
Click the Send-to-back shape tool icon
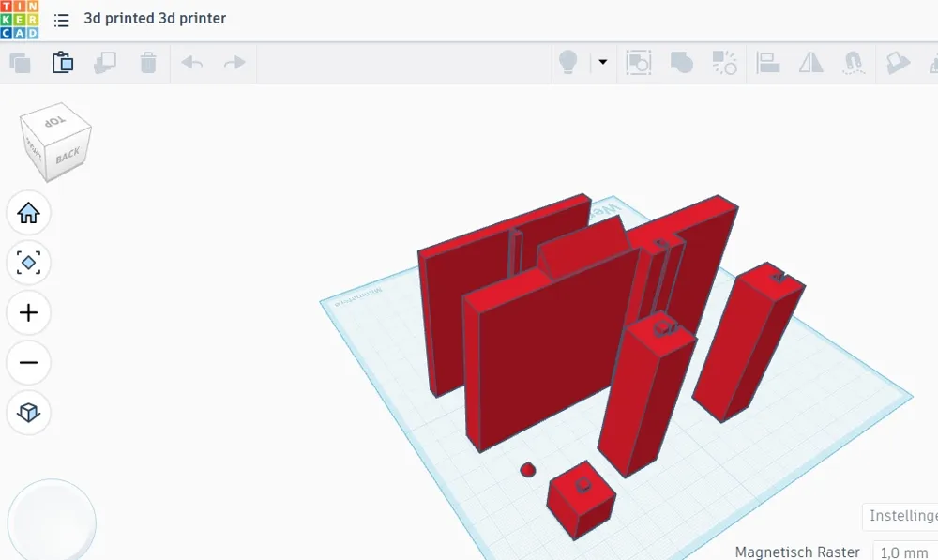coord(638,63)
